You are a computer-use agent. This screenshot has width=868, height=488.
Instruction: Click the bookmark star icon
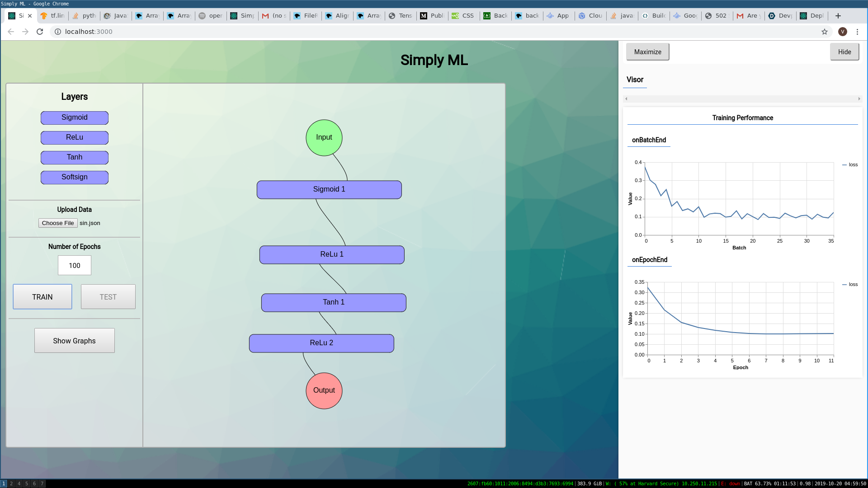825,32
